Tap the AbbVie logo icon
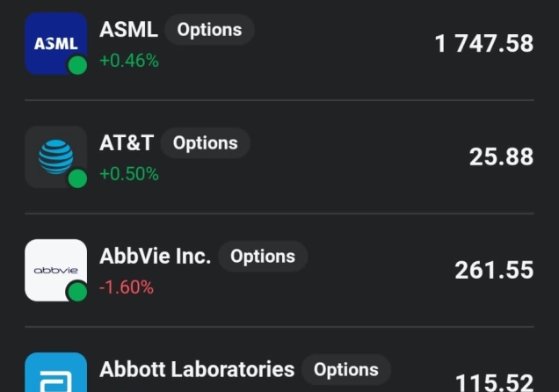Image resolution: width=559 pixels, height=392 pixels. point(56,270)
